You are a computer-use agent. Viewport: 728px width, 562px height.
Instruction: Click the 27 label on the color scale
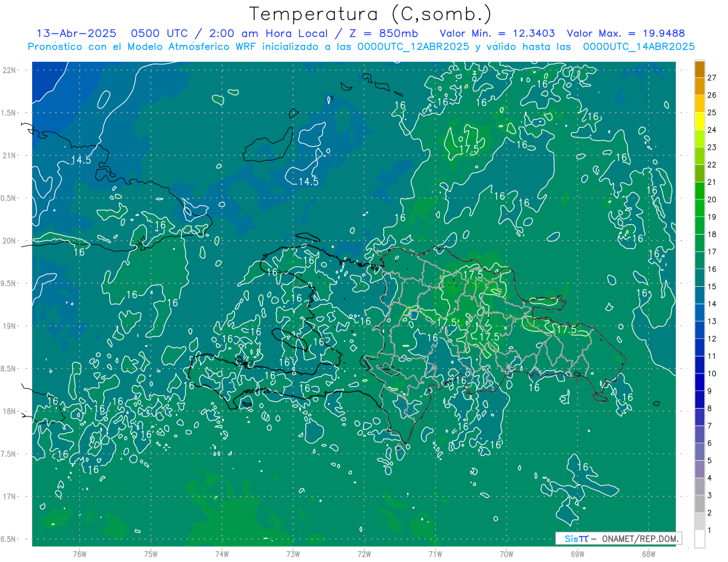click(712, 78)
